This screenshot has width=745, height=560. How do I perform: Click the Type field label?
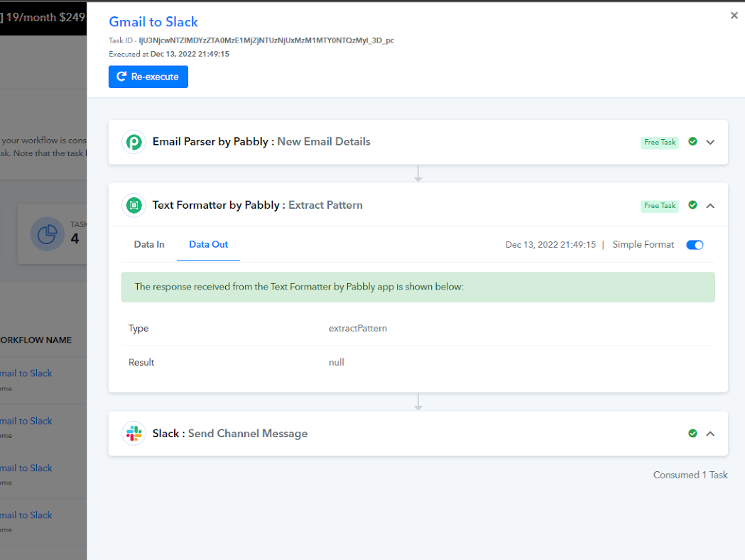138,329
